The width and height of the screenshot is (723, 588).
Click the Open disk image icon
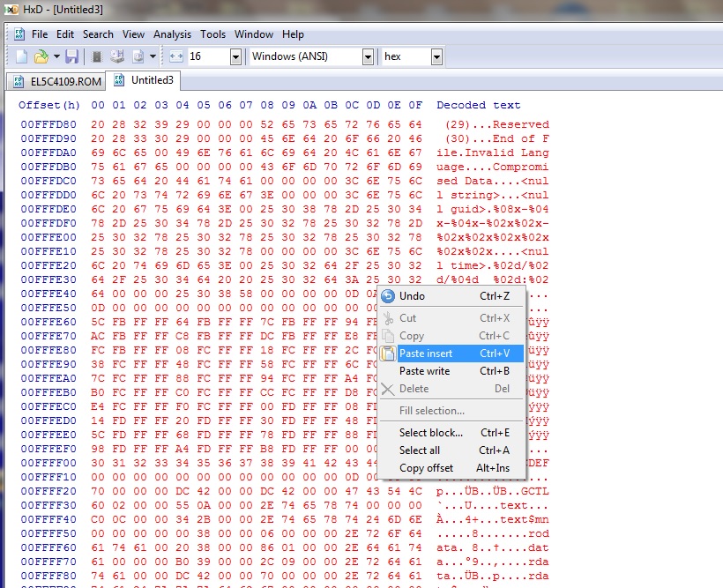[x=138, y=56]
